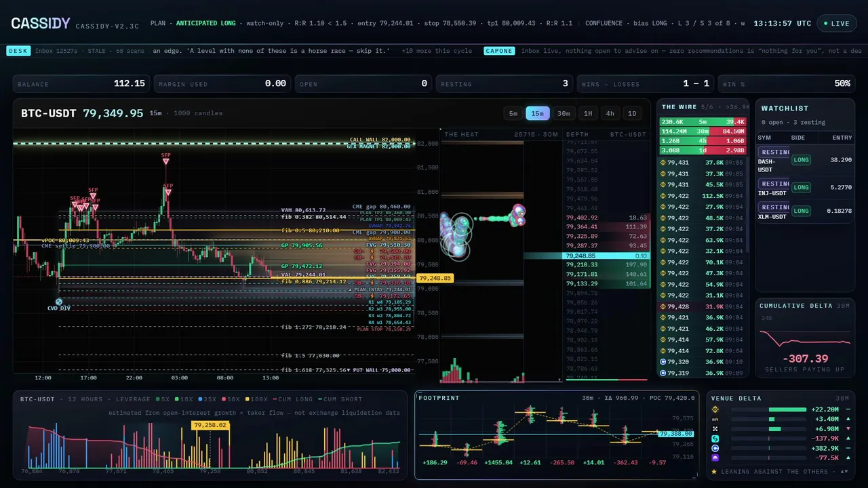The height and width of the screenshot is (488, 868).
Task: Click the venue icon with -137.9K delta
Action: point(714,439)
